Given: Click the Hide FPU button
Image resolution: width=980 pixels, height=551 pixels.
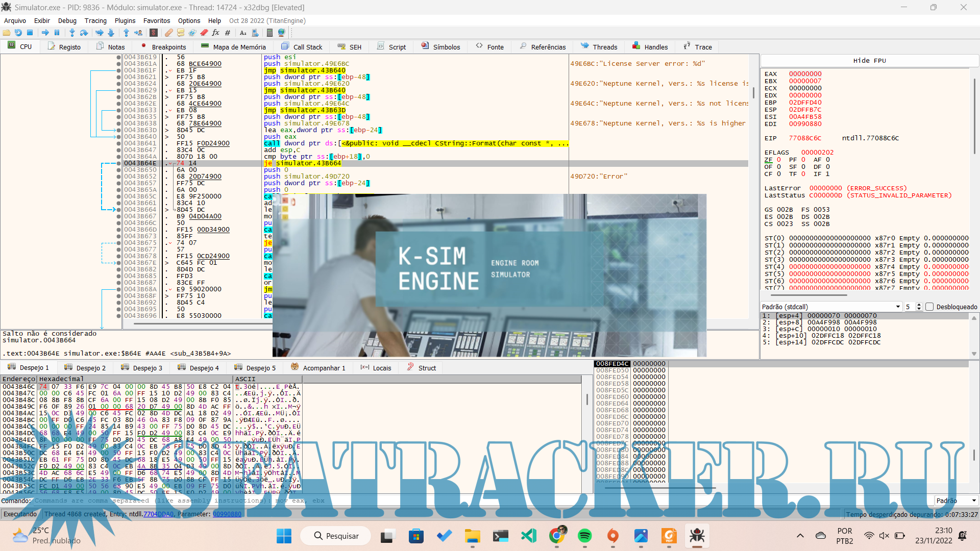Looking at the screenshot, I should (870, 60).
